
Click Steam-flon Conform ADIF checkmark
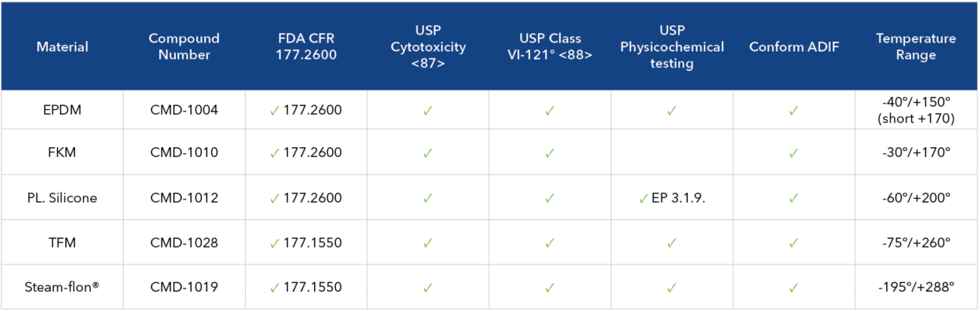pyautogui.click(x=793, y=288)
